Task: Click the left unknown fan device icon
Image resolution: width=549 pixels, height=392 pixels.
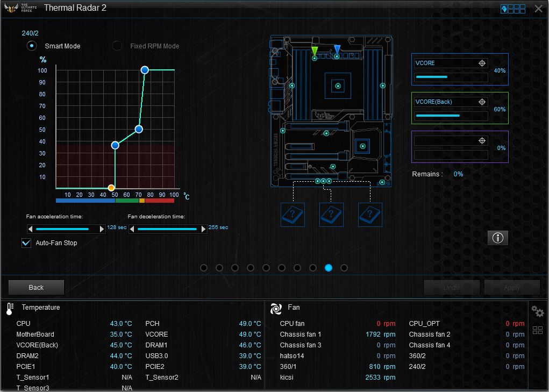Action: pos(293,215)
